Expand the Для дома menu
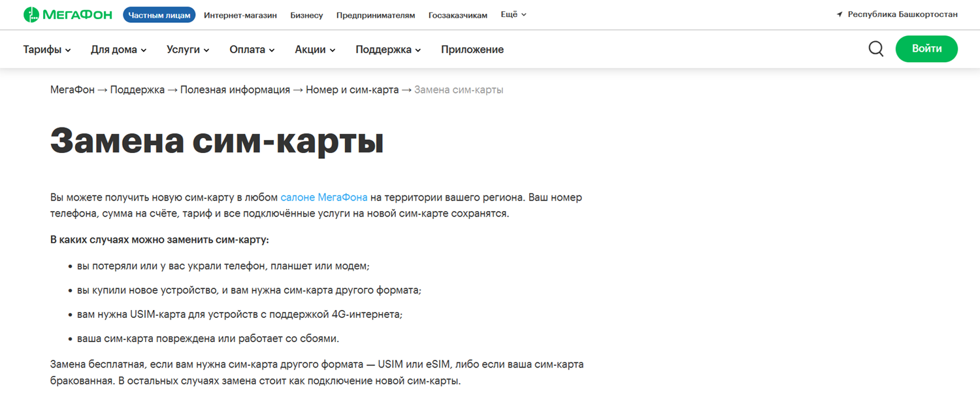The height and width of the screenshot is (410, 980). point(119,50)
